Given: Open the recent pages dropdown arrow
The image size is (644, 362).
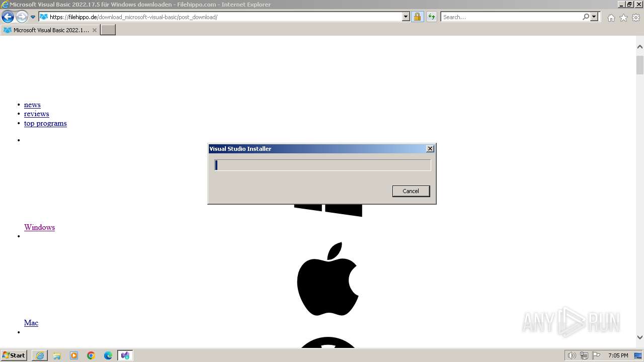Looking at the screenshot, I should (x=33, y=17).
